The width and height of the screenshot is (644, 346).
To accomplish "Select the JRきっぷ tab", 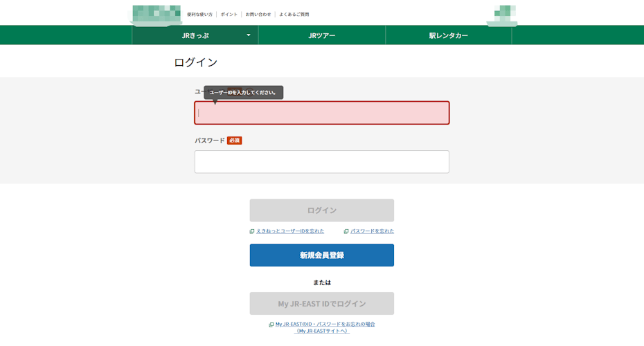I will 195,35.
